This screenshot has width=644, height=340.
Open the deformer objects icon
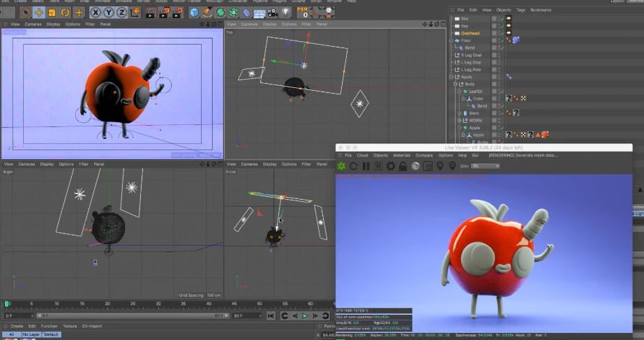point(246,13)
